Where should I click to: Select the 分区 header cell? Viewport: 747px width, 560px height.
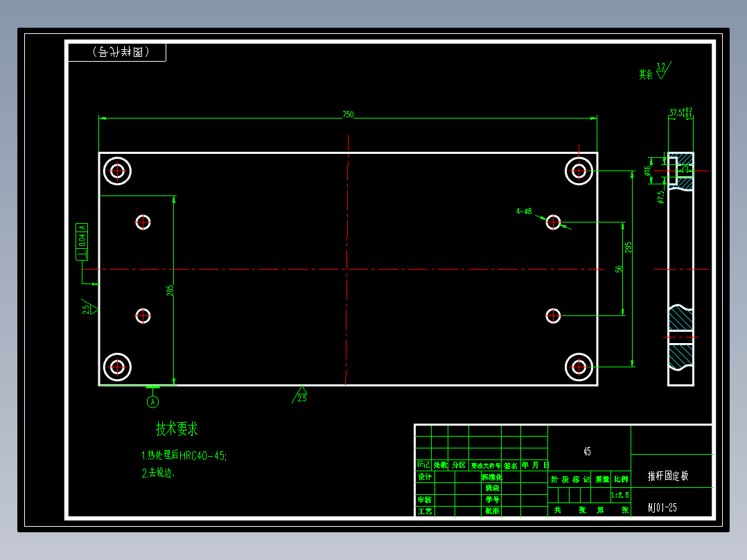tap(459, 464)
